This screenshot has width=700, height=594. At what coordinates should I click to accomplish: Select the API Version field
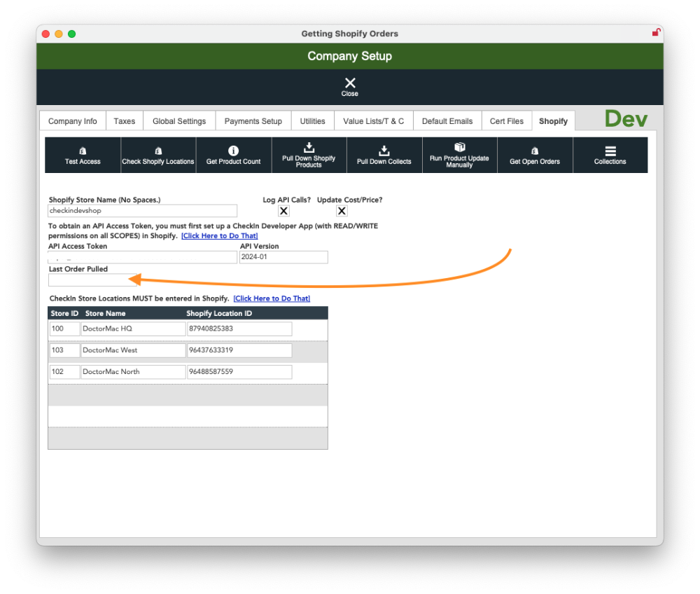(x=283, y=257)
